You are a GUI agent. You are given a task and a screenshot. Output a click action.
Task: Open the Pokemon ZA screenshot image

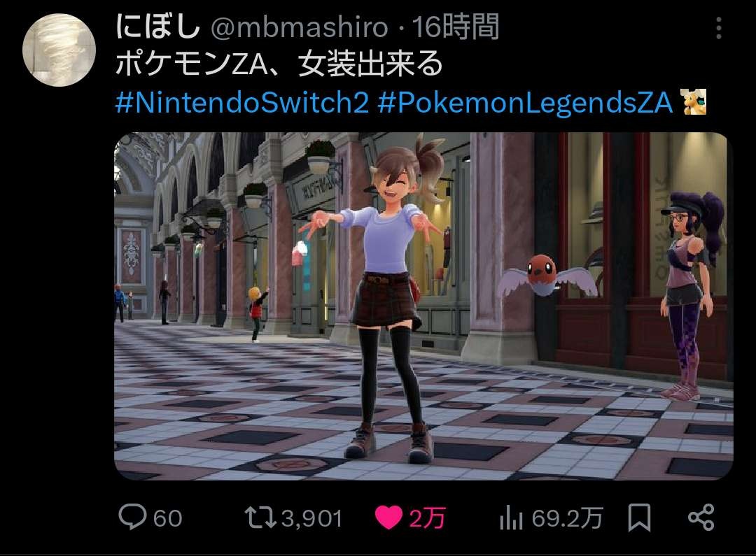(423, 306)
